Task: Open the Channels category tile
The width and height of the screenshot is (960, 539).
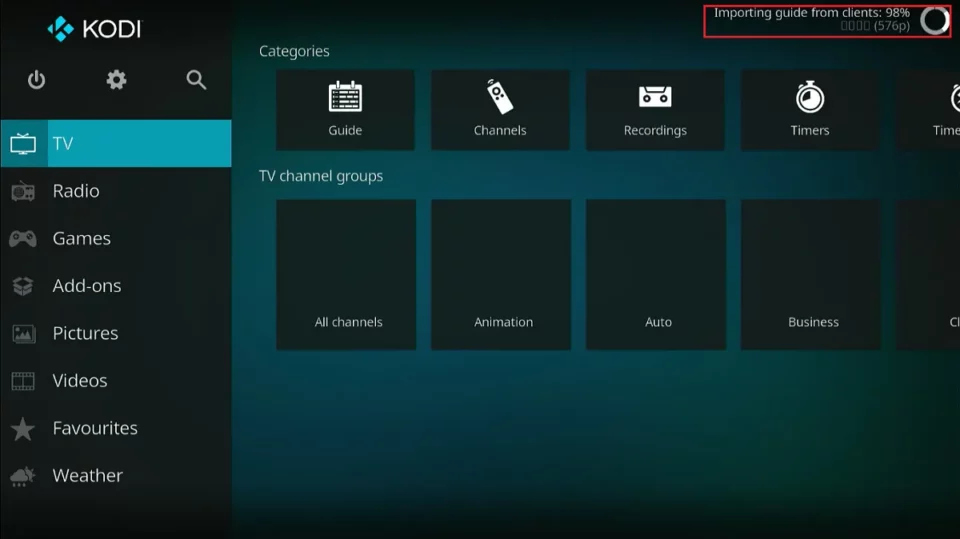Action: coord(500,110)
